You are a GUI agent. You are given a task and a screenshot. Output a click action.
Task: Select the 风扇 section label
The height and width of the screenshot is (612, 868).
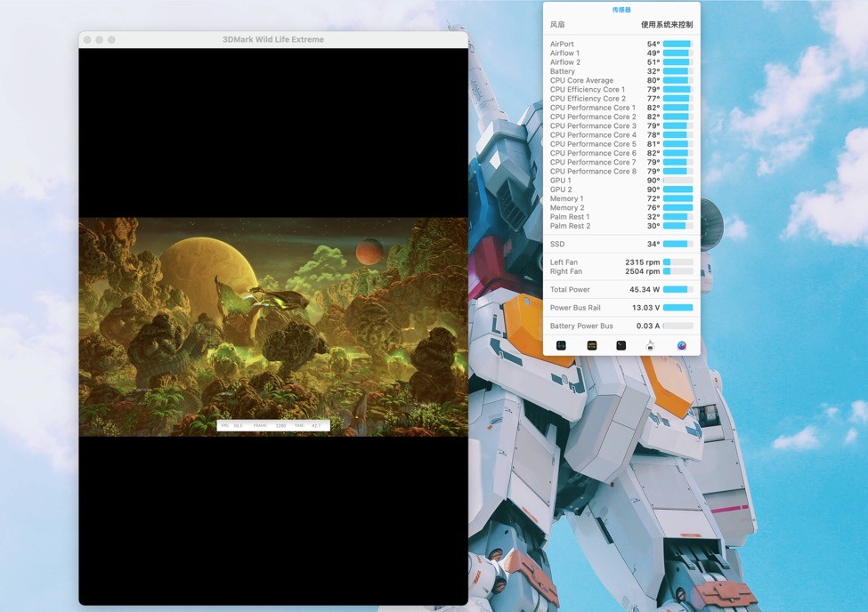[x=557, y=24]
